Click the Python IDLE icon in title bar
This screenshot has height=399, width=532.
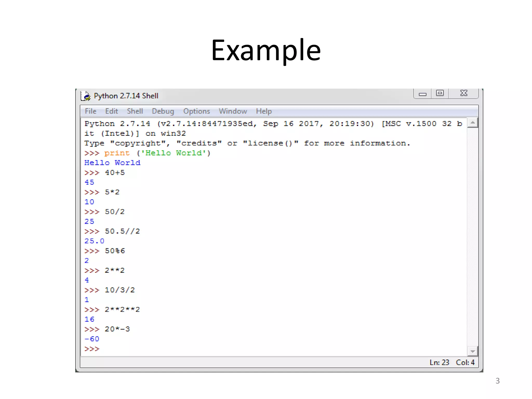[x=85, y=96]
